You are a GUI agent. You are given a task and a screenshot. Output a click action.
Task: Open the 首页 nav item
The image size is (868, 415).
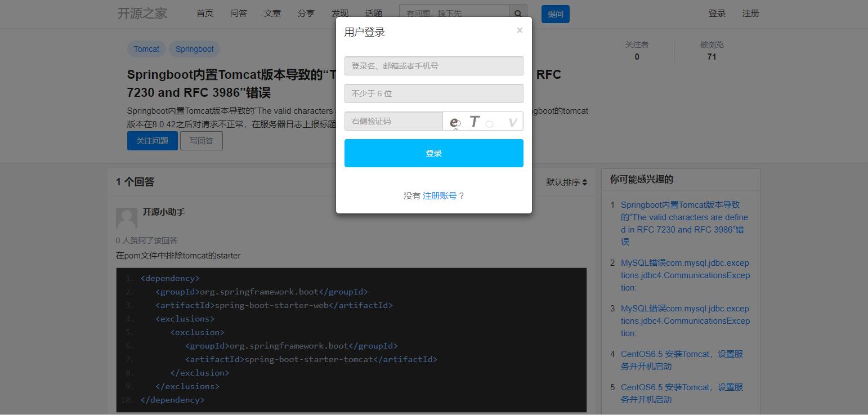(205, 14)
